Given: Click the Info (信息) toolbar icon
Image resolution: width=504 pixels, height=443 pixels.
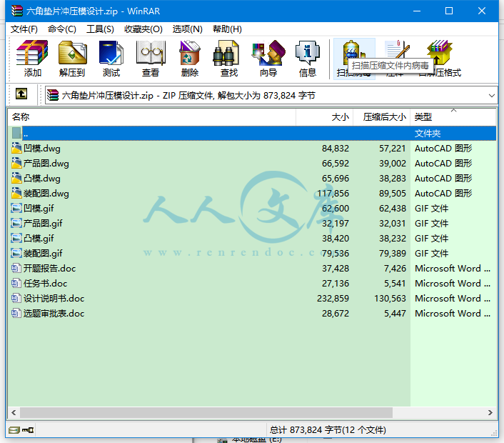Looking at the screenshot, I should (x=308, y=52).
